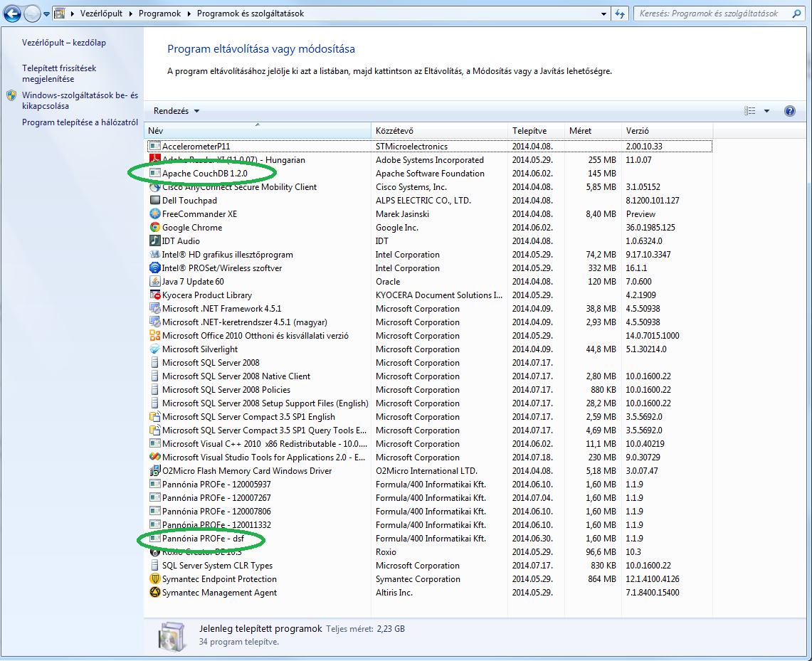Click the Cisco AnyConnect icon
Screen dimensions: 812x661
tap(154, 186)
